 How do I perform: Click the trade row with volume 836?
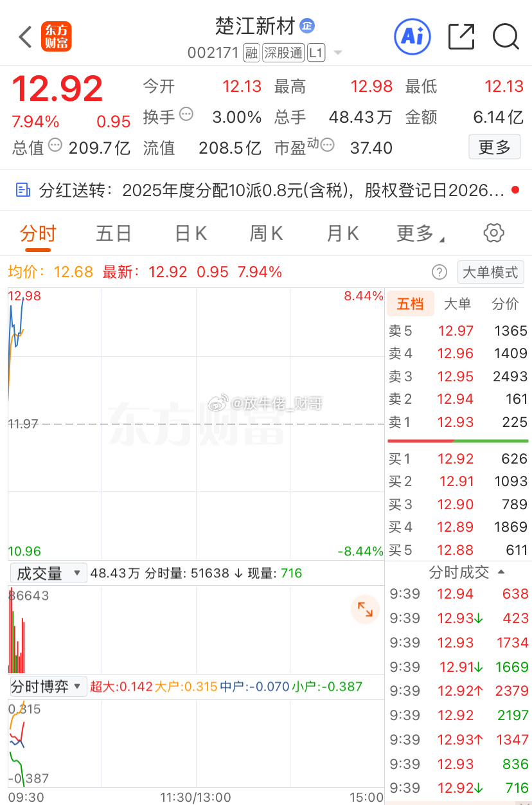coord(459,764)
